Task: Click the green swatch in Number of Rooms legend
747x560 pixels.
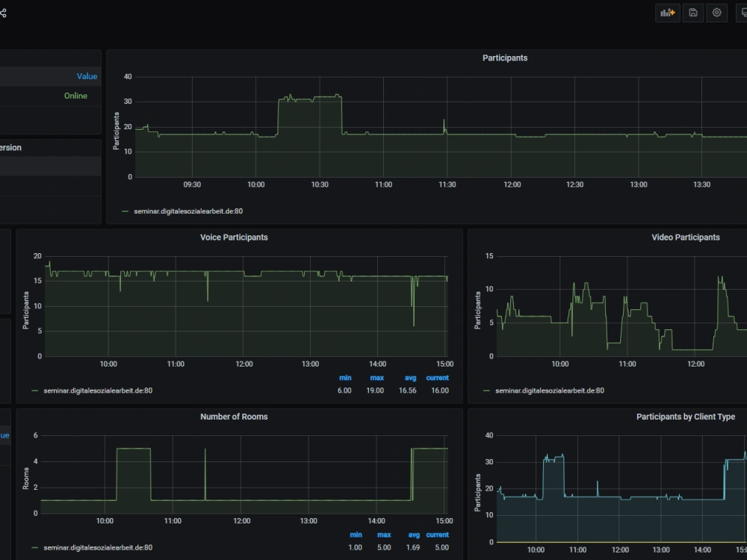Action: pos(35,548)
